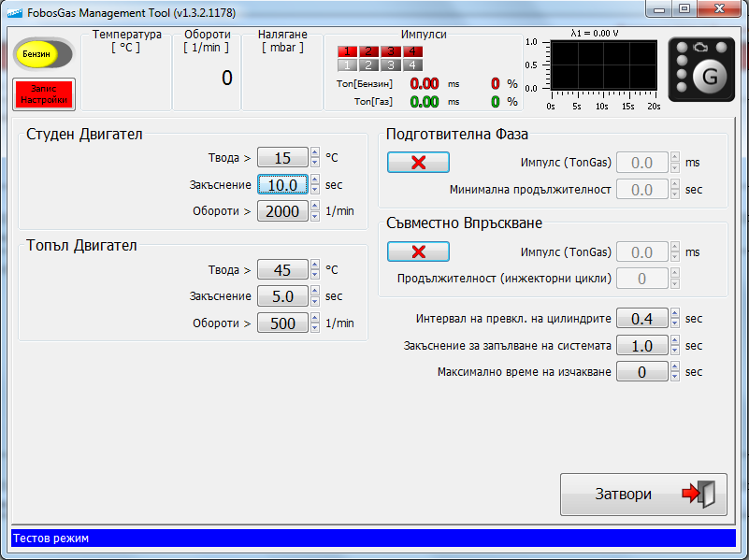Click red petrol injector indicator 1
749x560 pixels.
coord(347,51)
